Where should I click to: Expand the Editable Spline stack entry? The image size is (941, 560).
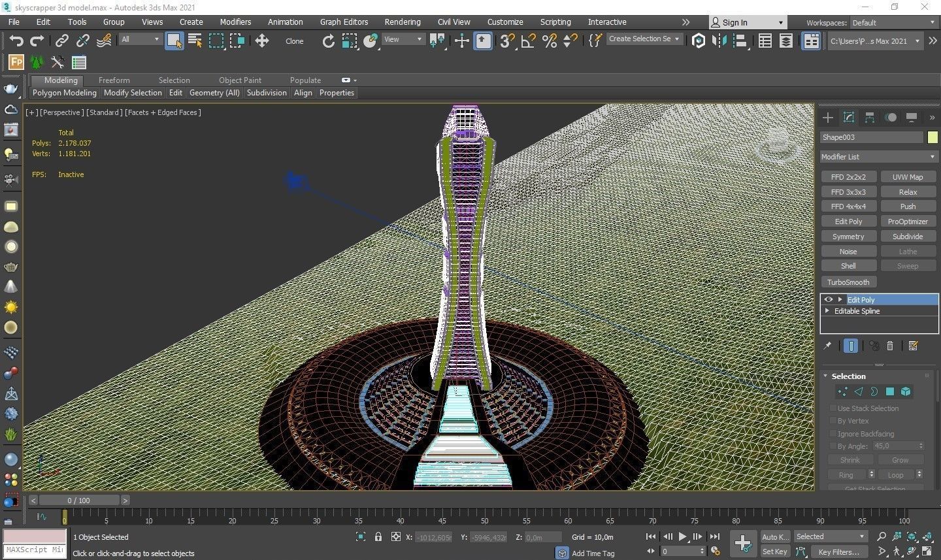click(x=827, y=311)
